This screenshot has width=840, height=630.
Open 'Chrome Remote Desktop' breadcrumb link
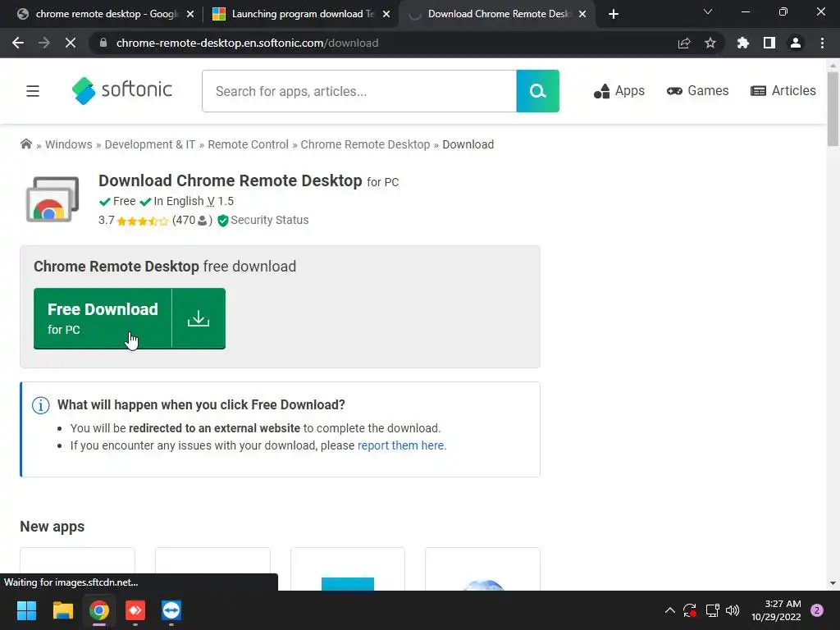point(365,144)
